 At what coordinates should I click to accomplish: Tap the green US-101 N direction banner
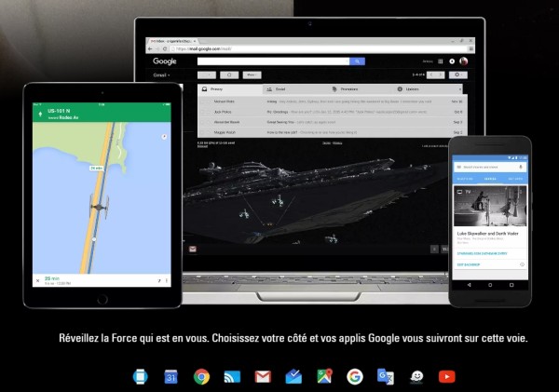coord(102,113)
